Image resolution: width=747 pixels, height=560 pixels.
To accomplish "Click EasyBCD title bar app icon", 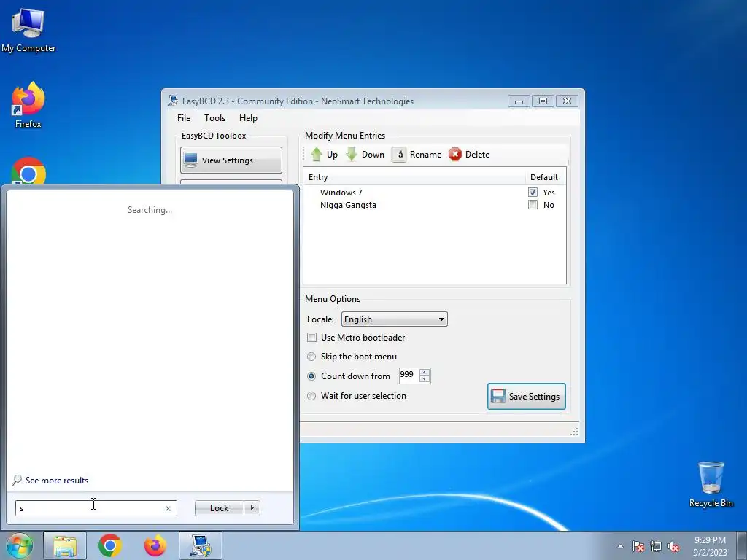I will click(x=173, y=101).
